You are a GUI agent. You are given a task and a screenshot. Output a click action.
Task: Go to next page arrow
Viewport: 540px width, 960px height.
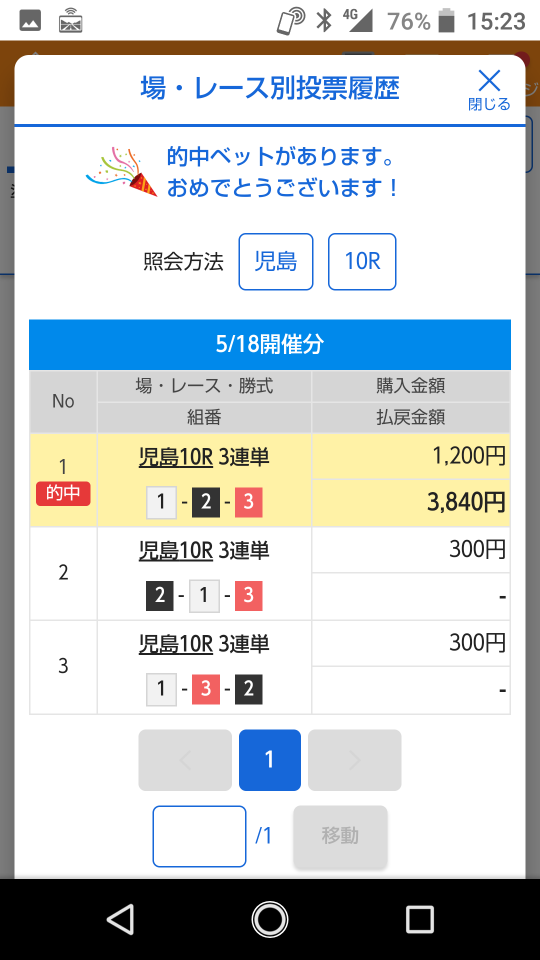tap(354, 760)
